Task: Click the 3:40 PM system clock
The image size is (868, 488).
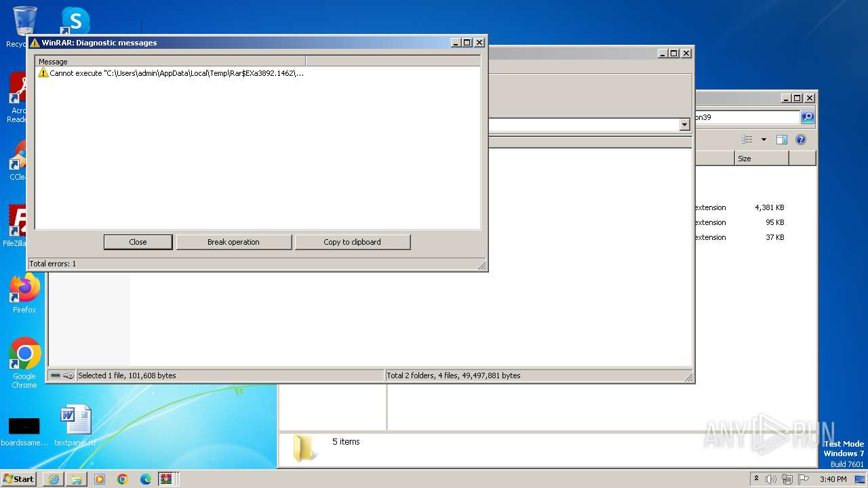Action: [833, 479]
